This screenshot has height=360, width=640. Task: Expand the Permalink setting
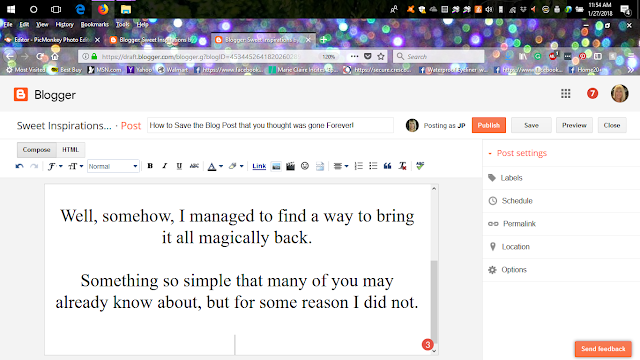(x=561, y=224)
